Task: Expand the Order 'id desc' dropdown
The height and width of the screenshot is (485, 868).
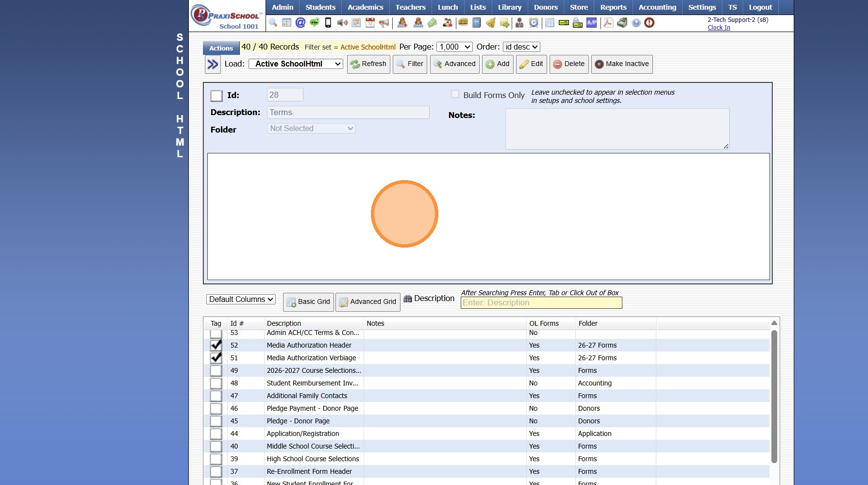Action: [521, 47]
